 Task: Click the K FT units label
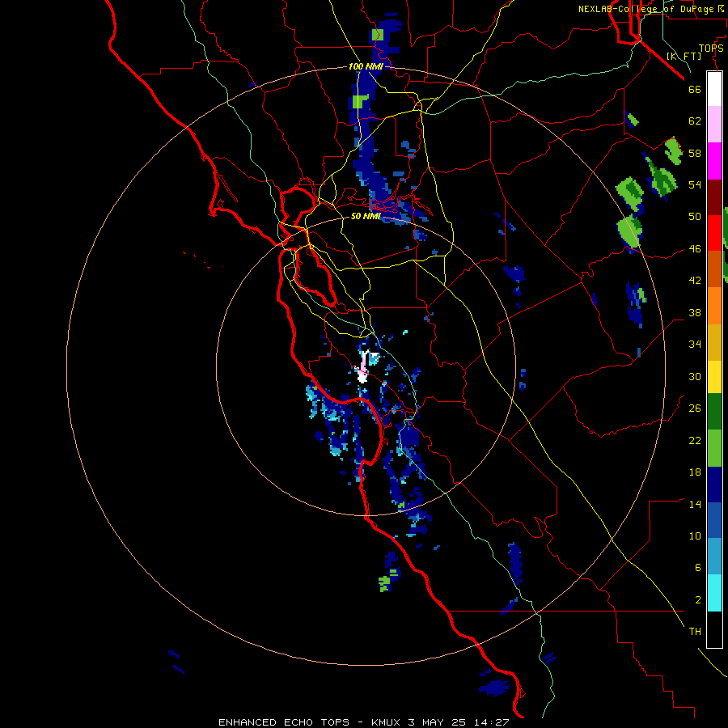(x=684, y=56)
